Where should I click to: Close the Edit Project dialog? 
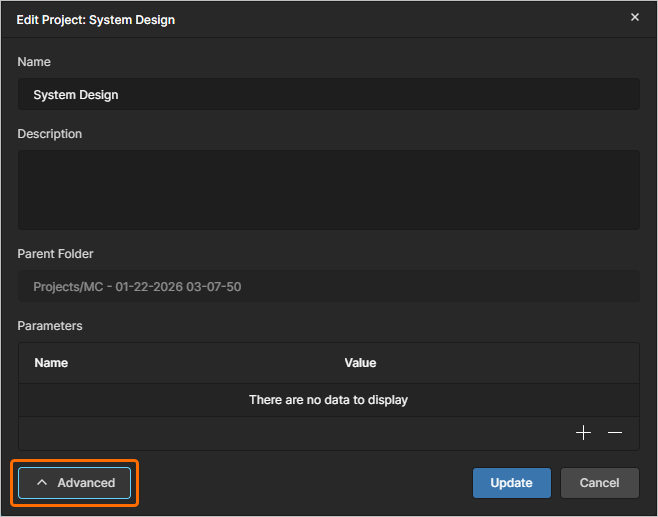(634, 17)
